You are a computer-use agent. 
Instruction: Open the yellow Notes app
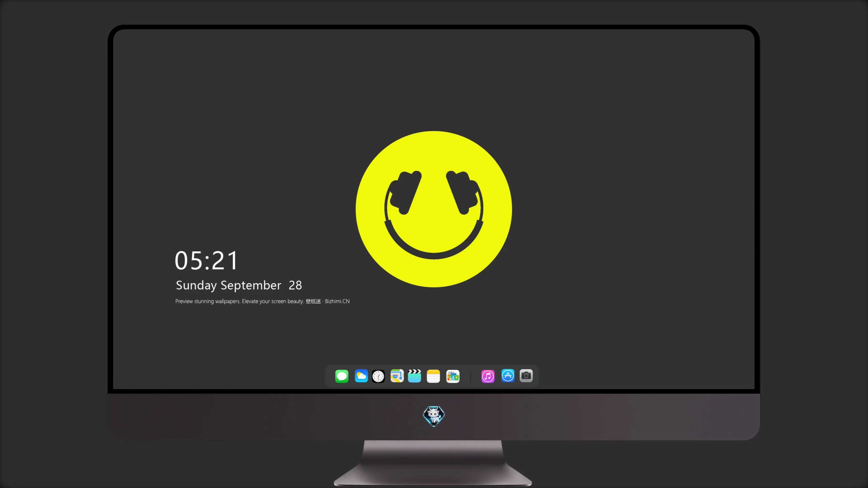point(433,376)
